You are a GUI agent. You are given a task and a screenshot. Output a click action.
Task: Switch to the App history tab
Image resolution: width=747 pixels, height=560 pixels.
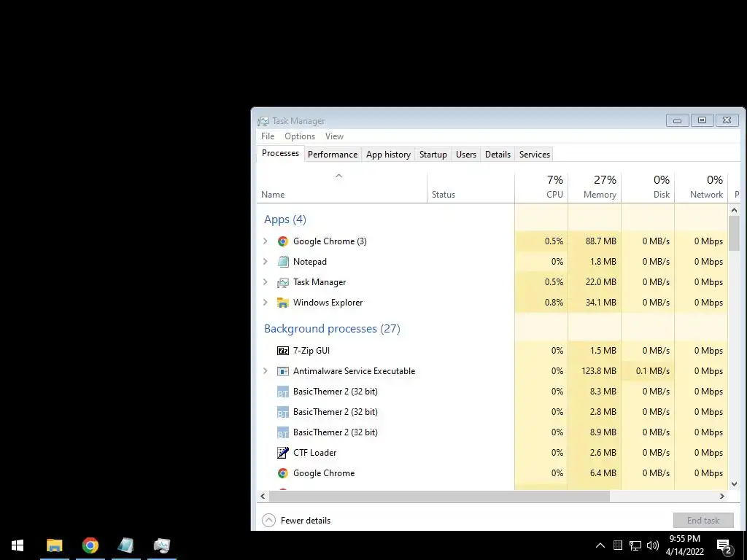[388, 155]
